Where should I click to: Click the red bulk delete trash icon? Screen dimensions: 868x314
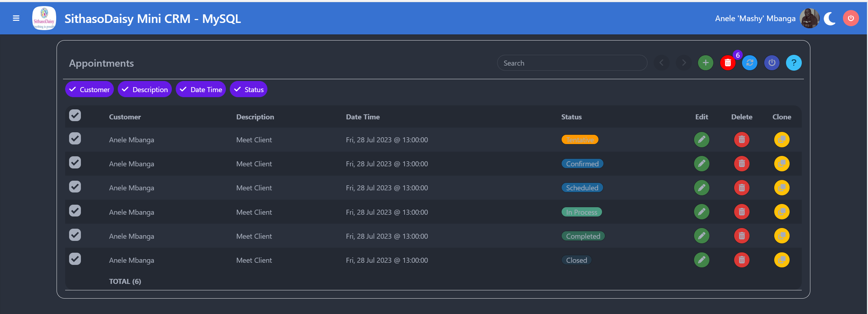(x=728, y=63)
